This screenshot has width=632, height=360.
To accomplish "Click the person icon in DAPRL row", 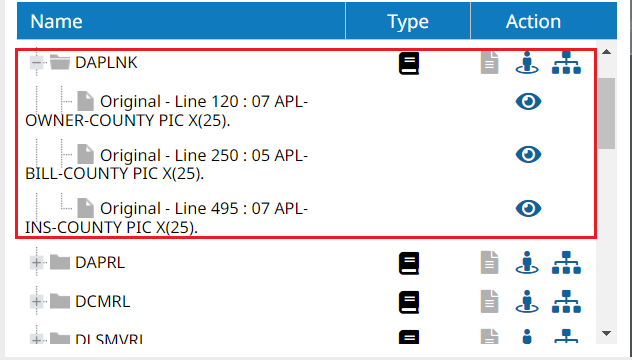I will point(527,262).
